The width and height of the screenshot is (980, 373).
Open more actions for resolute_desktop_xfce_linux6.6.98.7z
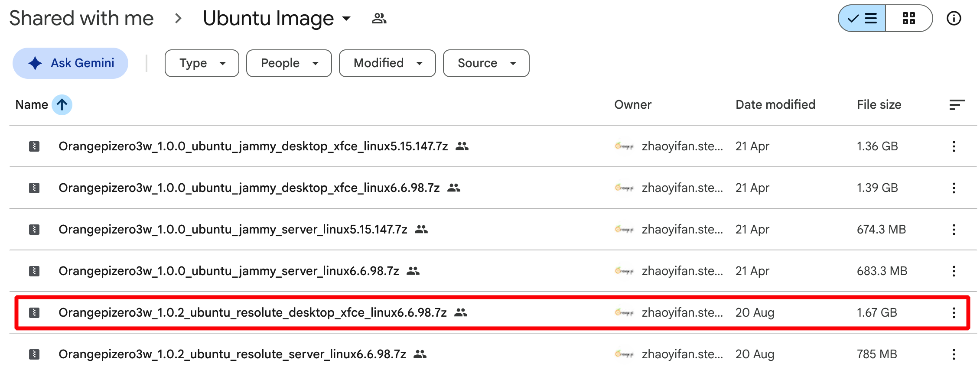click(x=954, y=313)
